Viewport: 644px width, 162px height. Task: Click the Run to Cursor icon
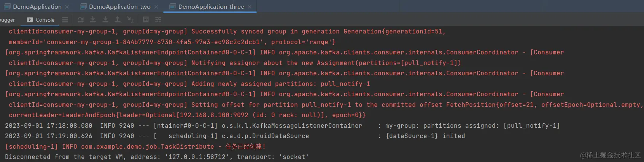click(x=130, y=20)
